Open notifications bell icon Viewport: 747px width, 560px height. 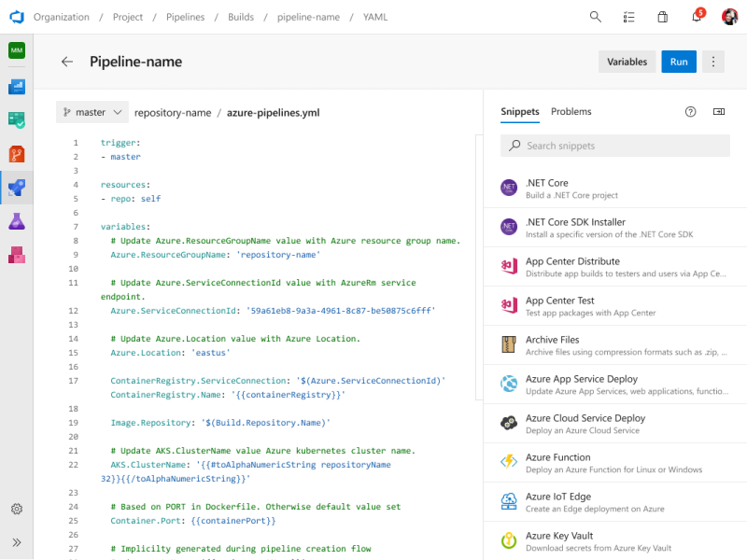[x=697, y=17]
